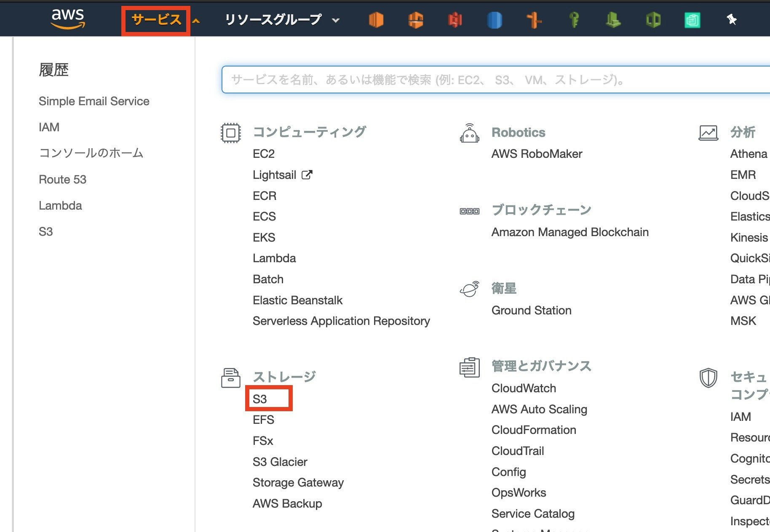The image size is (770, 532).
Task: Click the 衛星 satellite planet icon
Action: [x=469, y=289]
